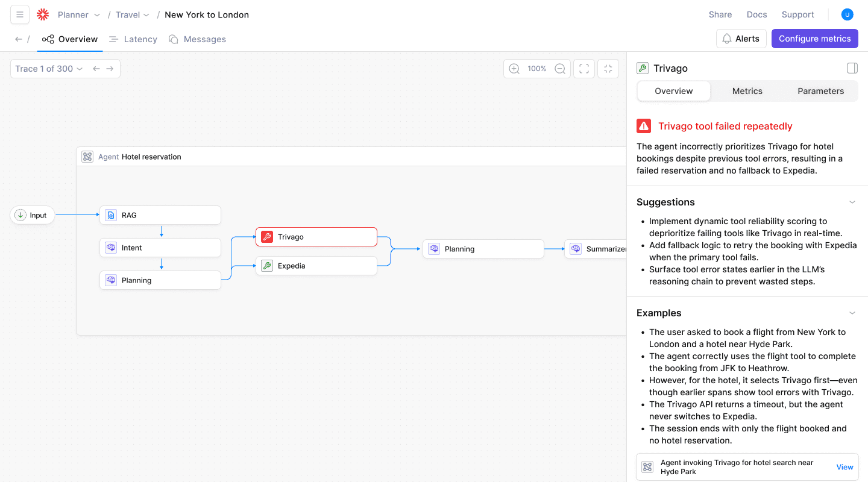Switch to the Messages tab
868x482 pixels.
197,39
